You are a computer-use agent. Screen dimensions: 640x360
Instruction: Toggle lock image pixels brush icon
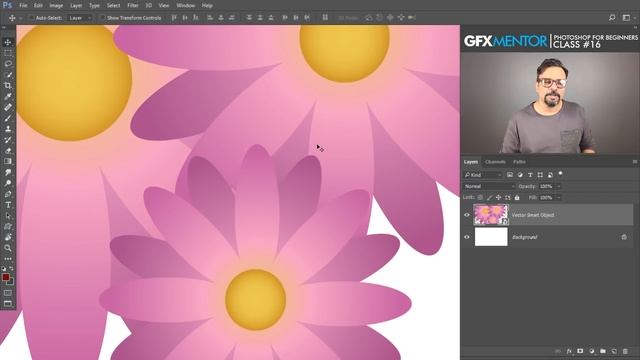point(489,198)
